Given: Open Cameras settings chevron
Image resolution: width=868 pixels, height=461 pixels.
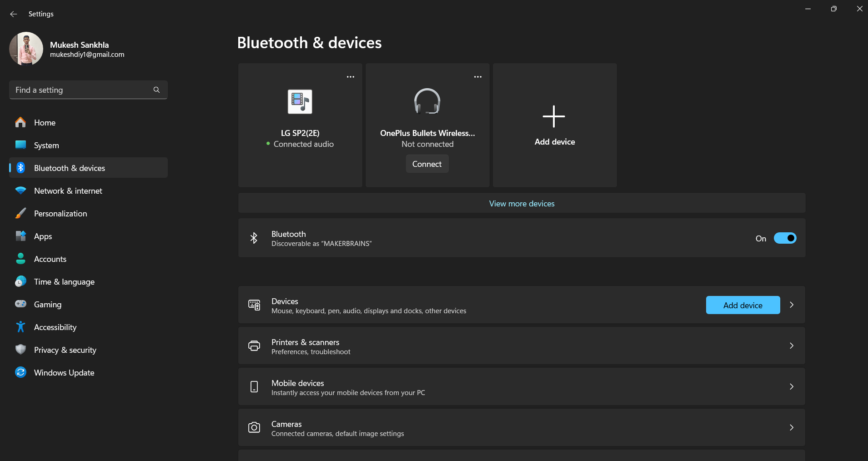Looking at the screenshot, I should click(792, 428).
